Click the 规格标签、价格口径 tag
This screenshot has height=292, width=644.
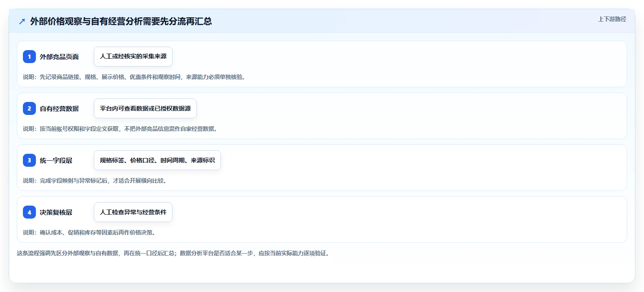pos(157,160)
